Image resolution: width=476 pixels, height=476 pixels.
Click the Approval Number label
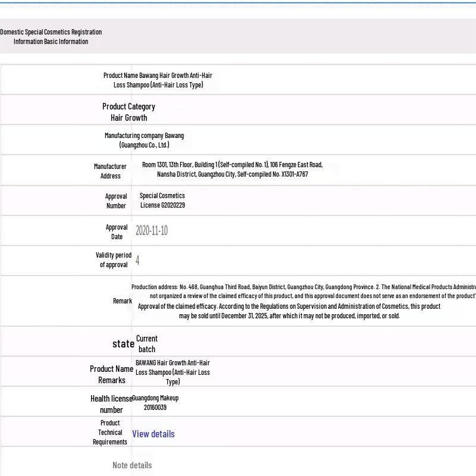(116, 201)
